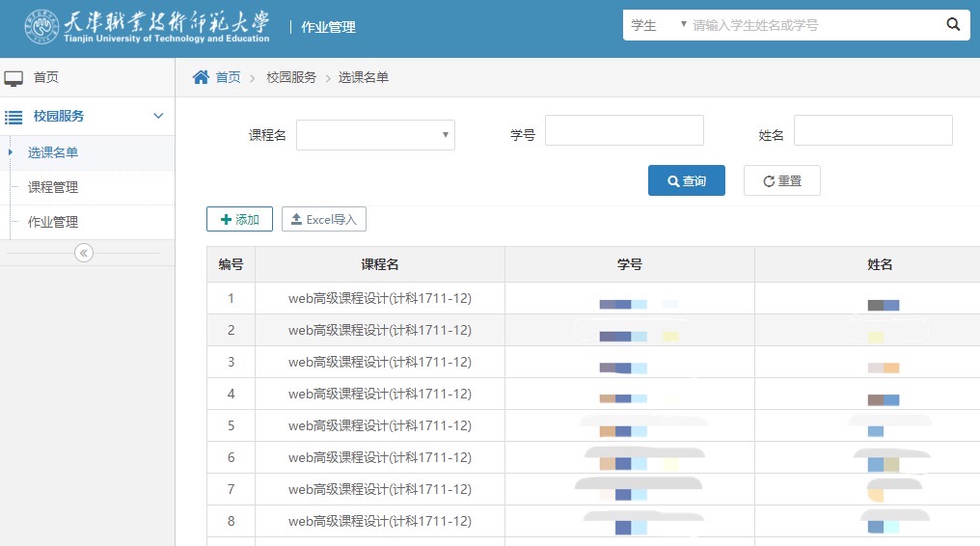Viewport: 980px width, 546px height.
Task: Select 选课名单 in sidebar
Action: click(x=53, y=152)
